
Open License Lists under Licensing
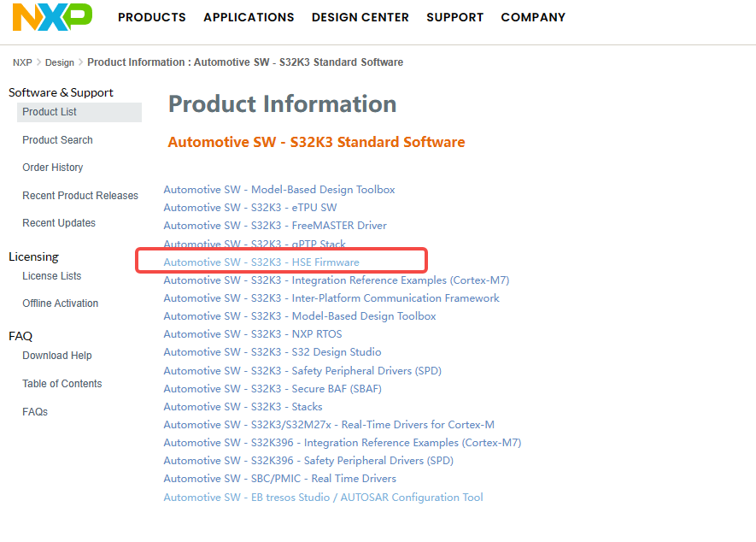[51, 276]
